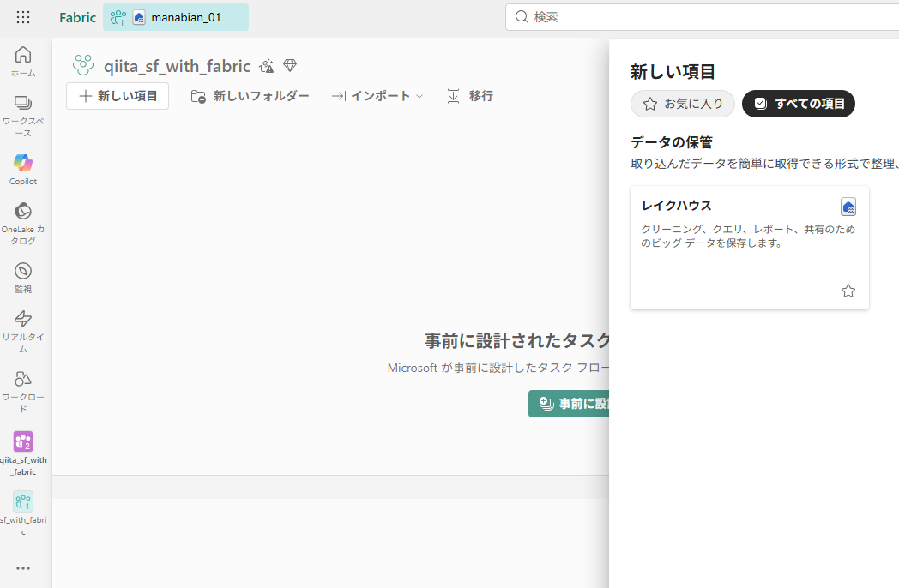
Task: Click the lakehouse description クリーニング、クエリ text
Action: (748, 236)
